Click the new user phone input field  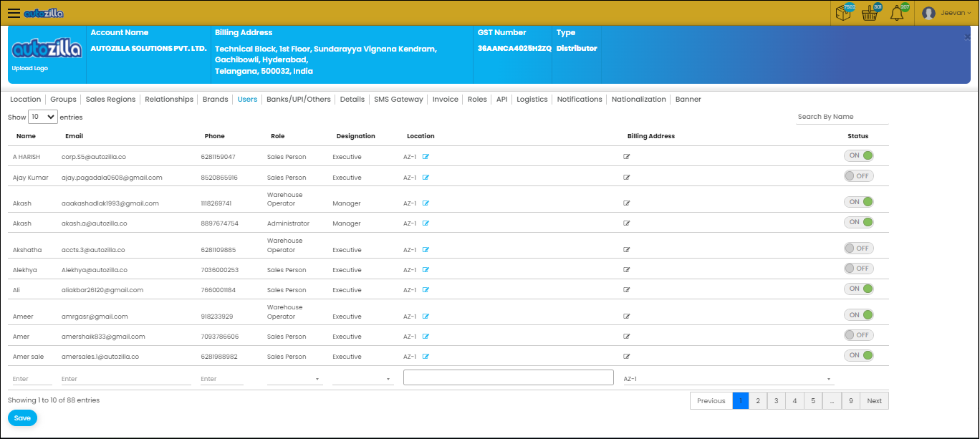click(x=222, y=379)
